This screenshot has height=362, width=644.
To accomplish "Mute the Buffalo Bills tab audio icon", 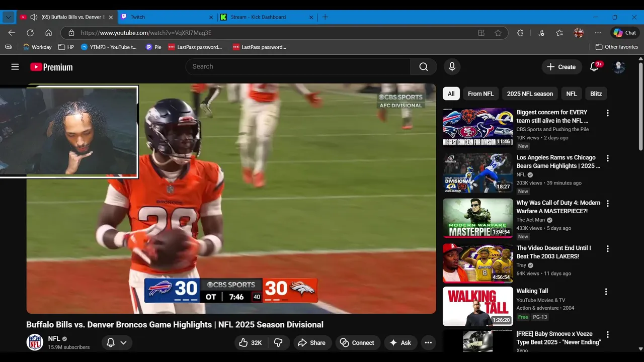I will (x=34, y=17).
